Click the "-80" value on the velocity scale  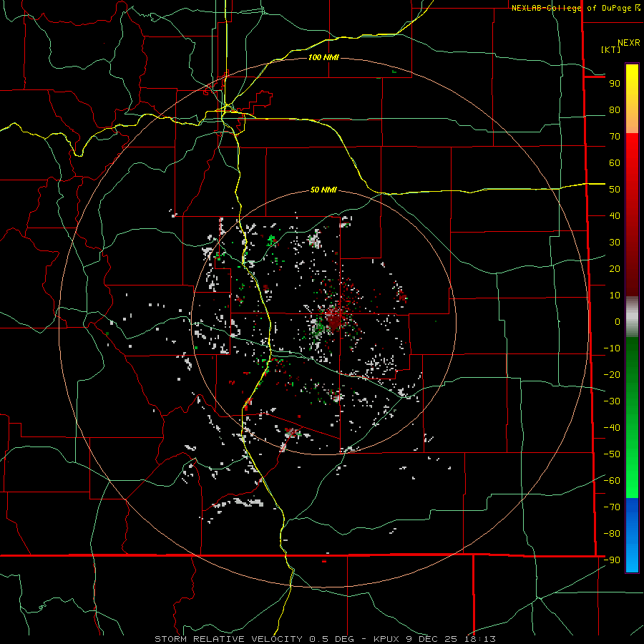[612, 534]
